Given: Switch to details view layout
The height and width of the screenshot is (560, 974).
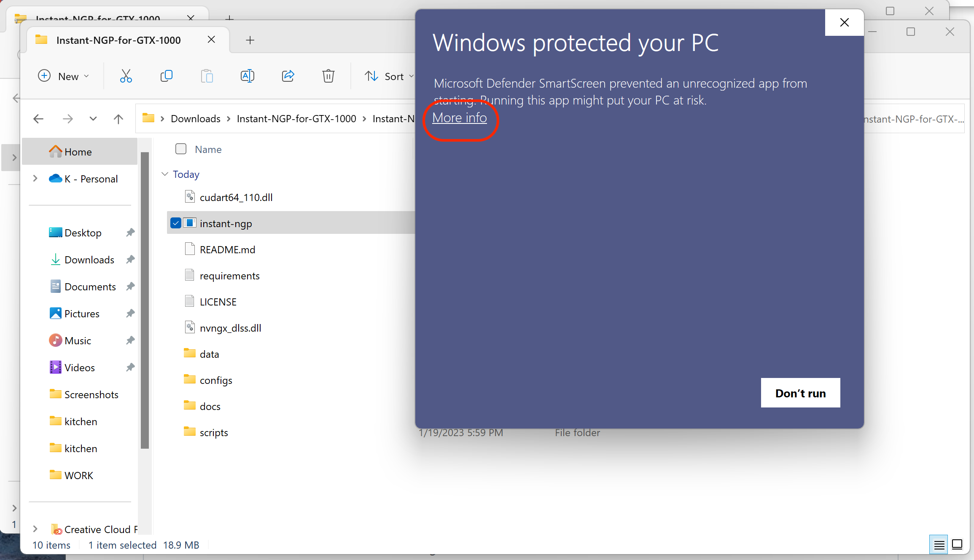Looking at the screenshot, I should click(x=939, y=544).
